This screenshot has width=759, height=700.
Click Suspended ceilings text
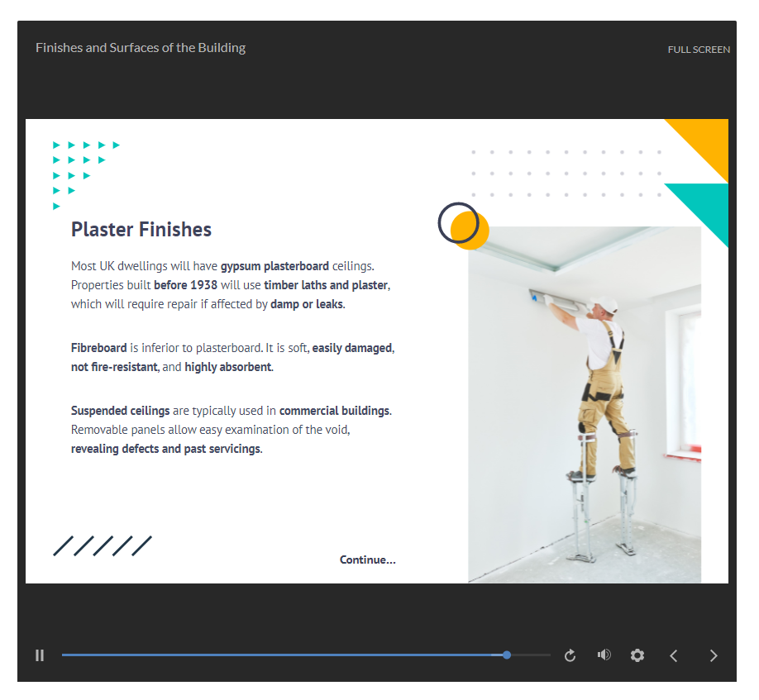coord(120,411)
